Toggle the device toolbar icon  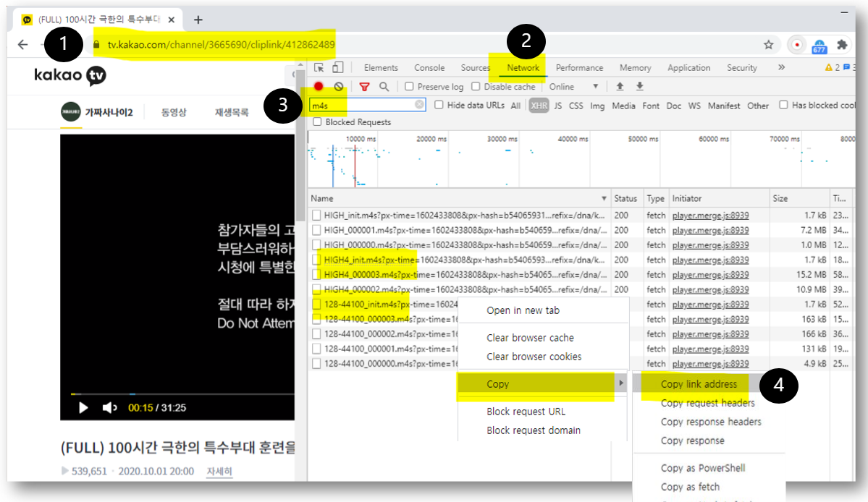[337, 67]
